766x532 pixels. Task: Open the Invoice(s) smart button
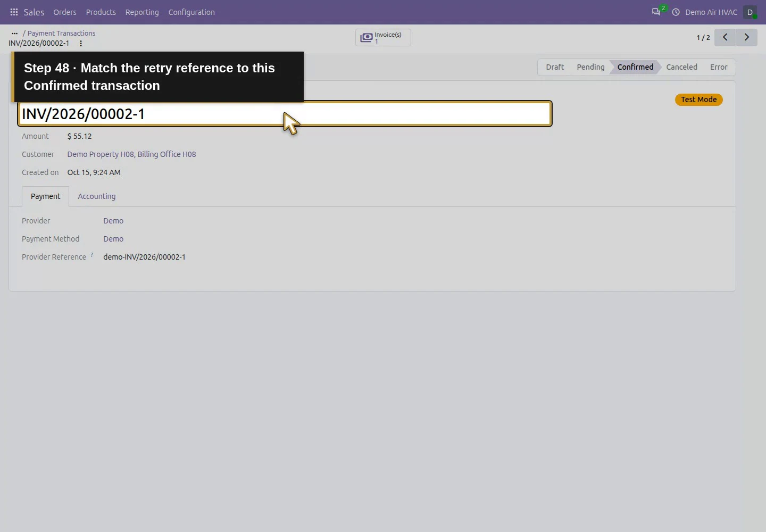pyautogui.click(x=383, y=37)
